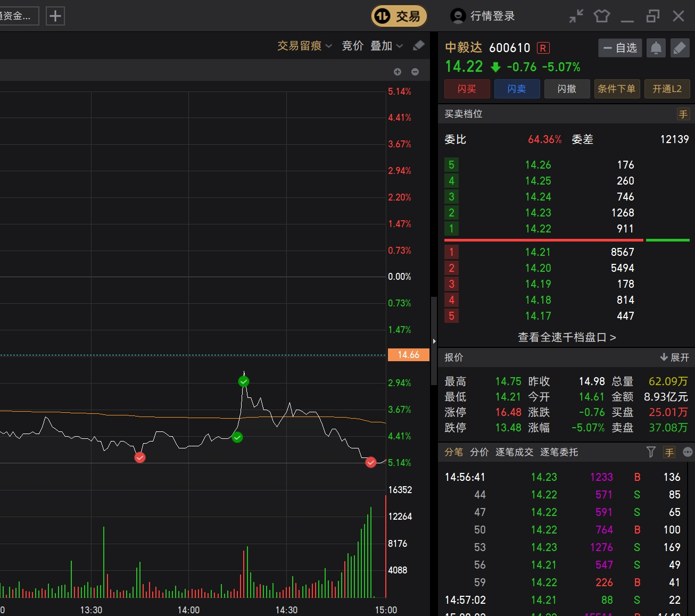
Task: Open the skin (shirt) icon
Action: point(602,16)
